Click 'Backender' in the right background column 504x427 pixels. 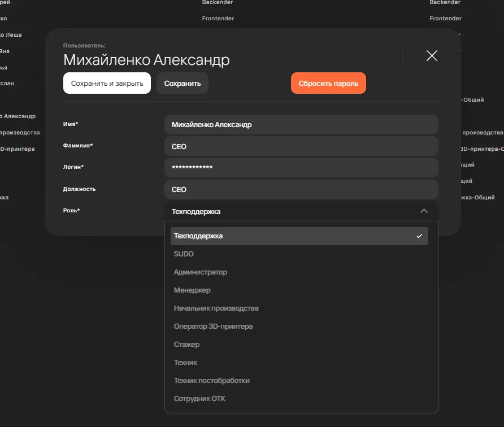tap(445, 2)
